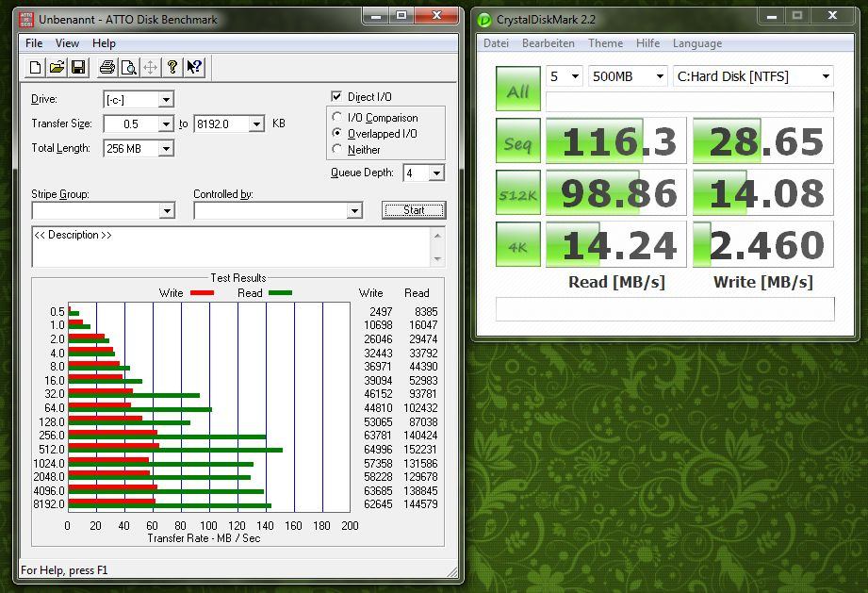Click the Description box scroll down arrow

(x=438, y=258)
